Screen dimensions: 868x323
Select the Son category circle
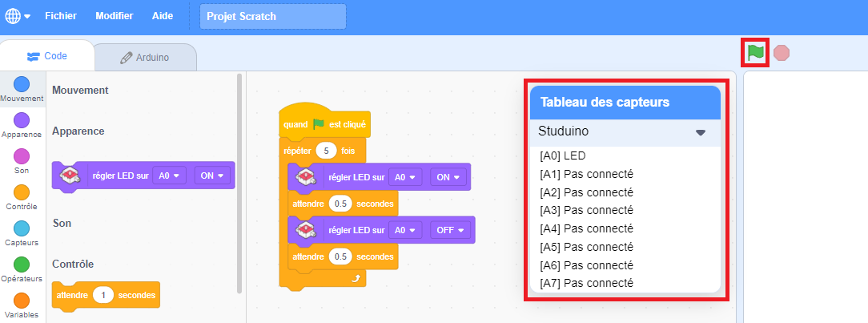pyautogui.click(x=22, y=156)
